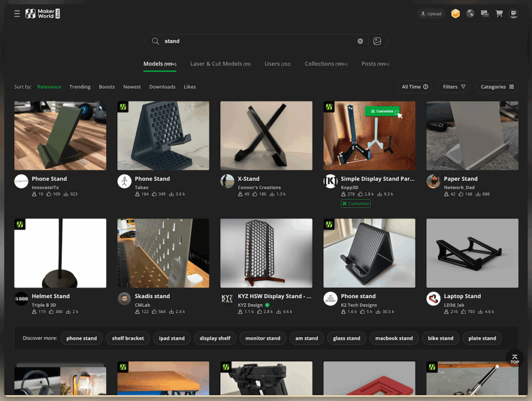Switch to the Collections tab
Viewport: 532px width, 401px height.
point(326,64)
